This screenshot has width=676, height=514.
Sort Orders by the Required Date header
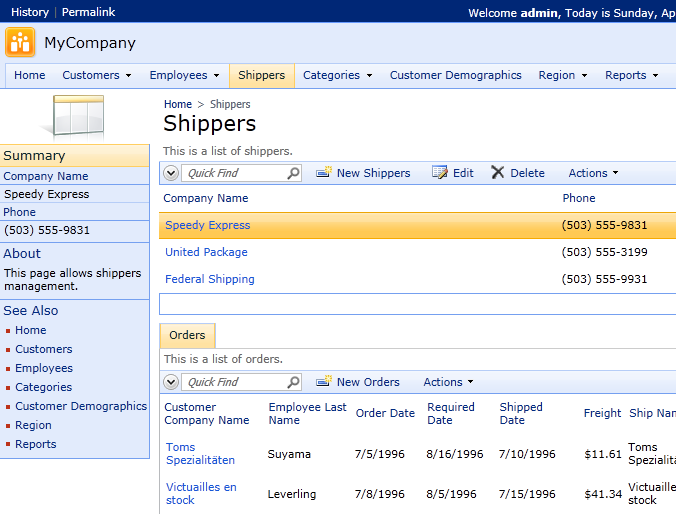point(451,413)
